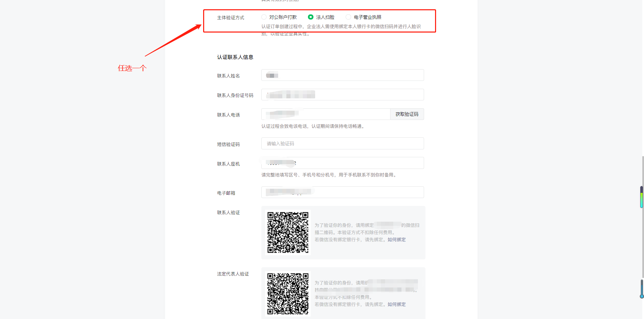Click the 主体验证方式 field label

[x=231, y=17]
